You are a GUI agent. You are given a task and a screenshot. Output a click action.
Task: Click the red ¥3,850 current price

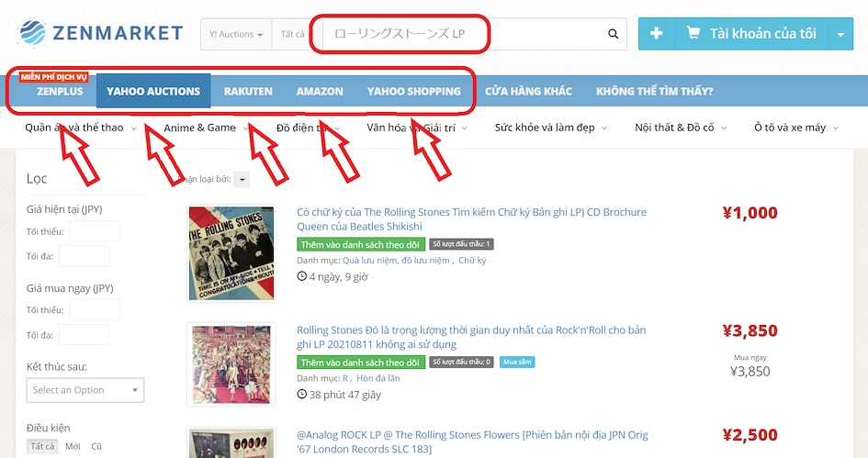[x=750, y=330]
